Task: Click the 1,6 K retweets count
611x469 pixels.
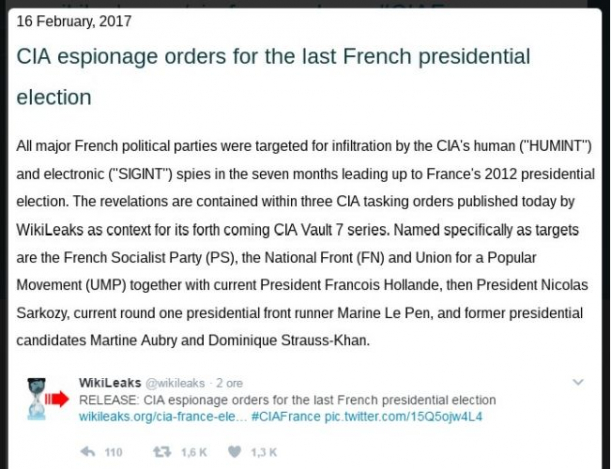Action: pyautogui.click(x=193, y=452)
